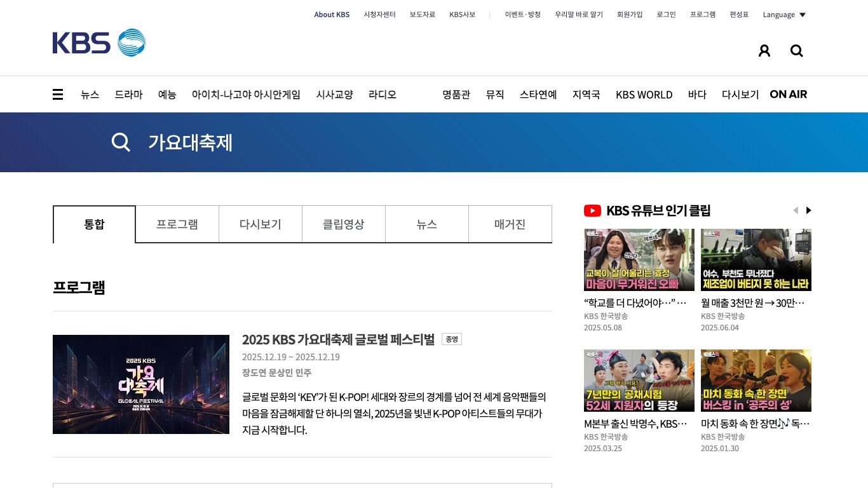Open 2025 KBS 가요대축제 글로벌 페스티벌 title
The image size is (868, 488).
[x=338, y=339]
